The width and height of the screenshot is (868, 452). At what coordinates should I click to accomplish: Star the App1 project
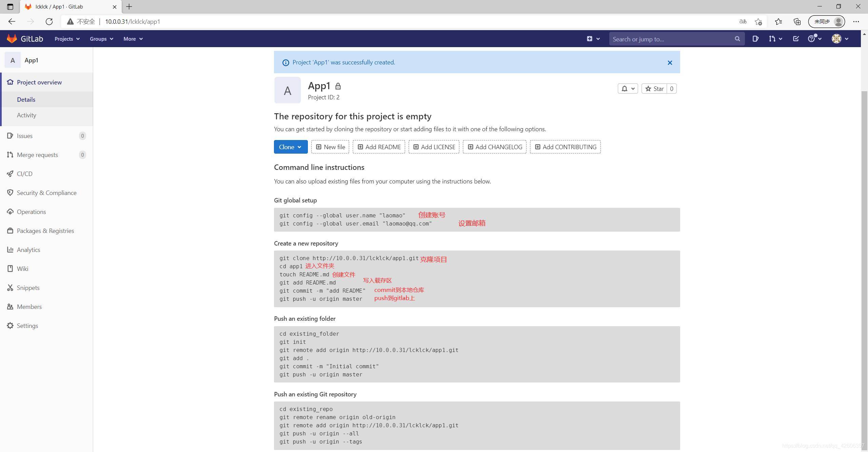click(654, 89)
